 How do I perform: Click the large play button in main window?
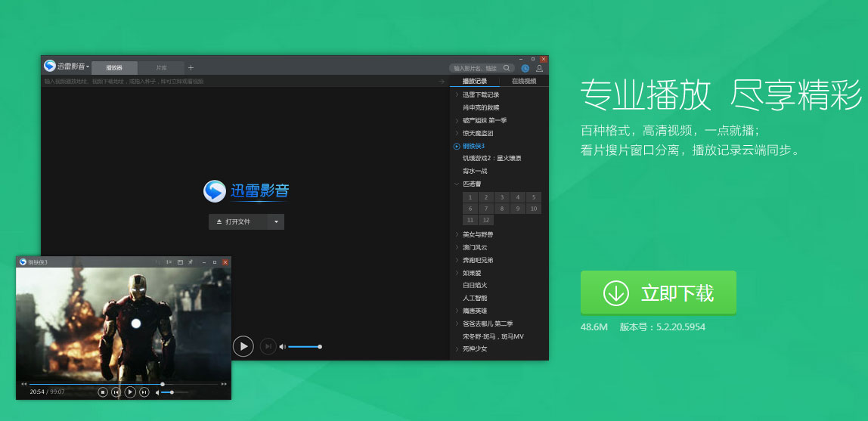point(243,346)
